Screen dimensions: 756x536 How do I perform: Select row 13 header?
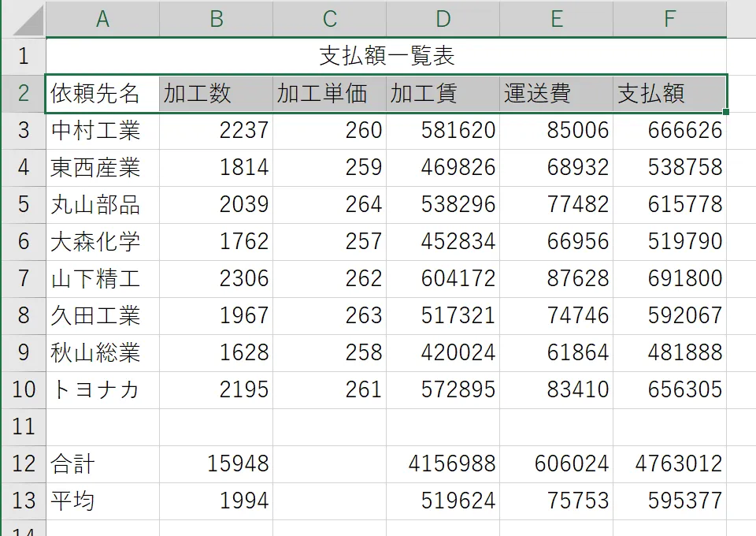coord(24,501)
